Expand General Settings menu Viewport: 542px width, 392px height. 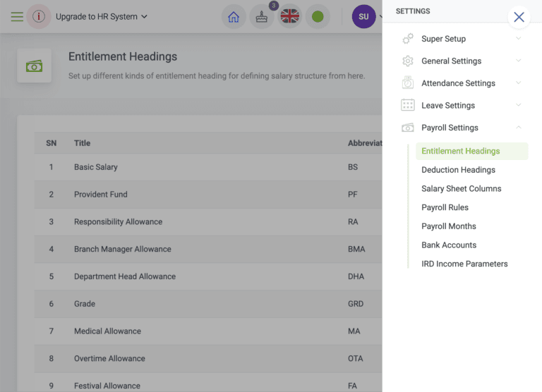(x=462, y=61)
